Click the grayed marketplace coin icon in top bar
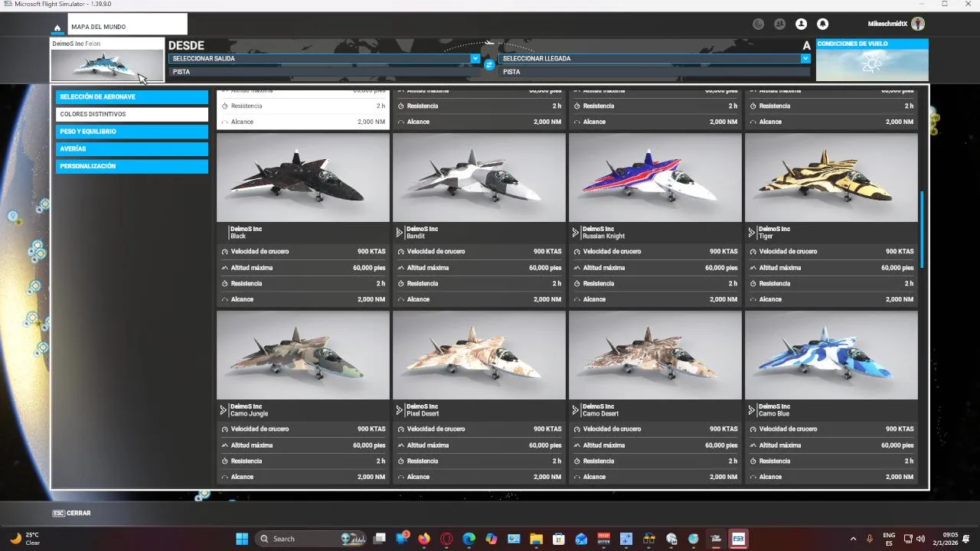Screen dimensions: 980x551 758,24
